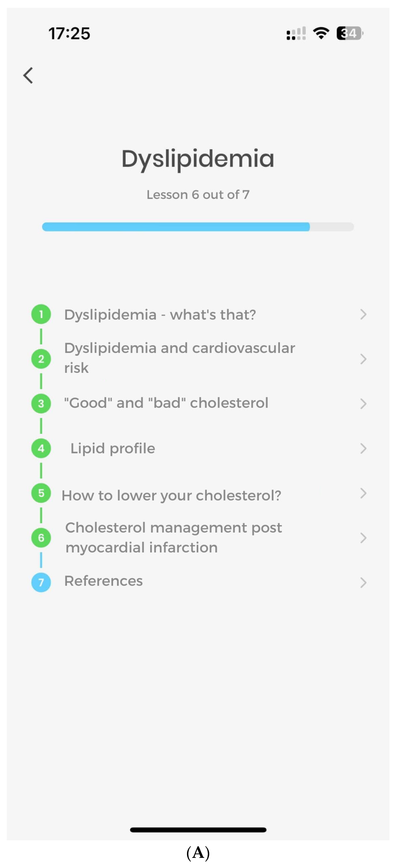Open lesson Dyslipidemia and cardiovascular risk
The image size is (396, 868).
point(179,358)
